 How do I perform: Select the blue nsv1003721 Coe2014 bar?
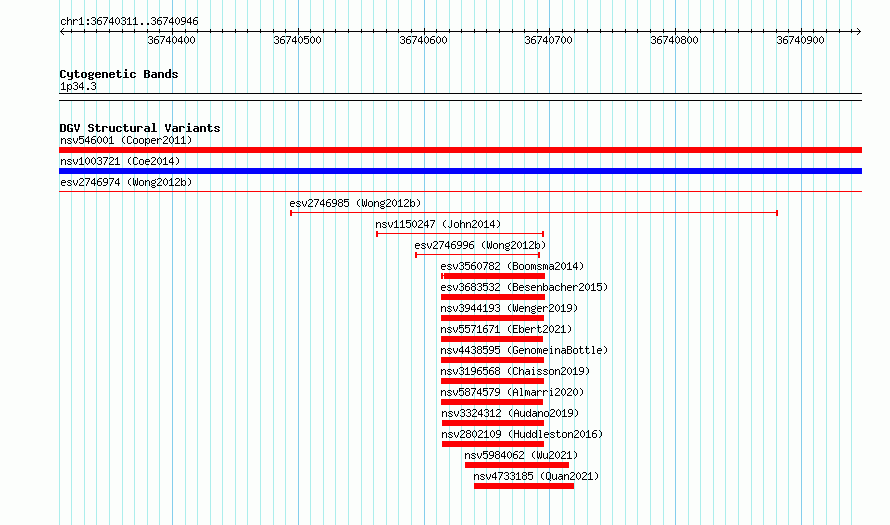460,171
